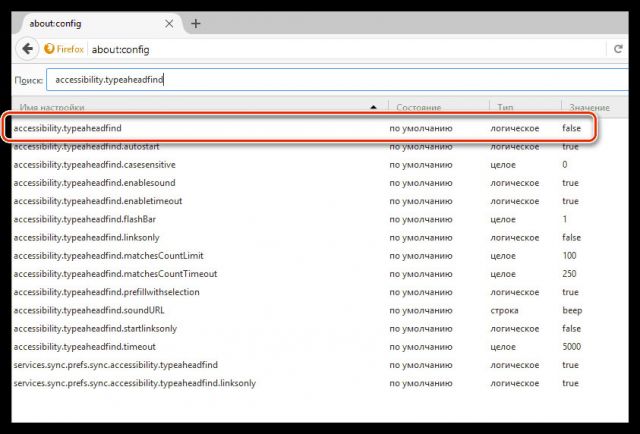The height and width of the screenshot is (434, 640).
Task: Click по умолчанию status of soundURL row
Action: [x=420, y=310]
